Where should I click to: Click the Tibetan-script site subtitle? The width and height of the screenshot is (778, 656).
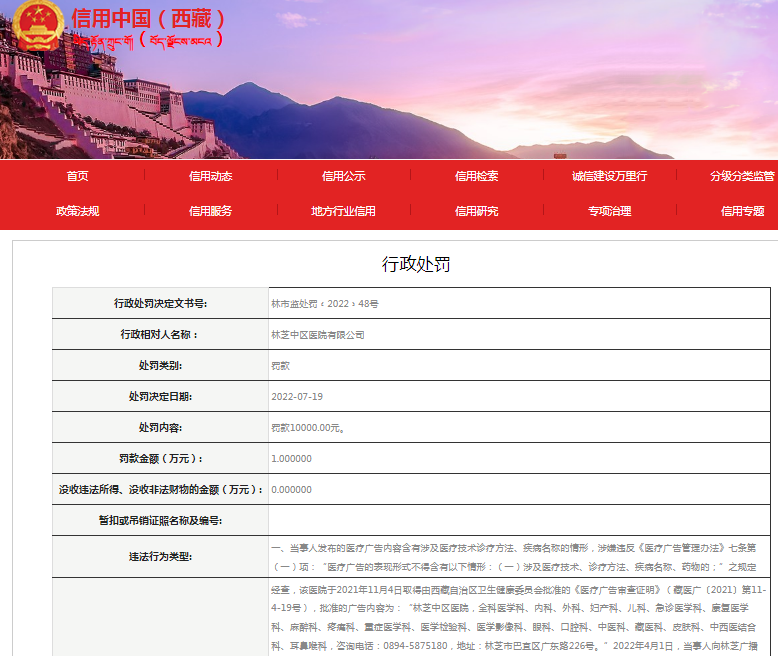point(148,41)
